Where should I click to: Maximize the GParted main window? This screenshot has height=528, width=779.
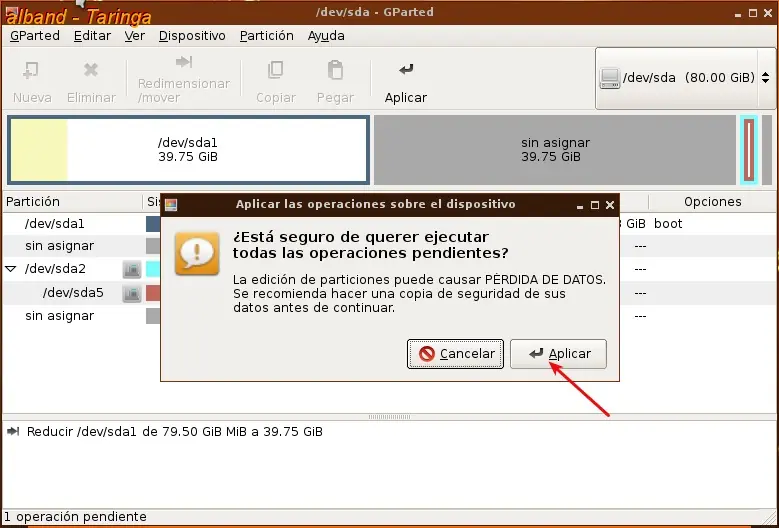(x=753, y=13)
